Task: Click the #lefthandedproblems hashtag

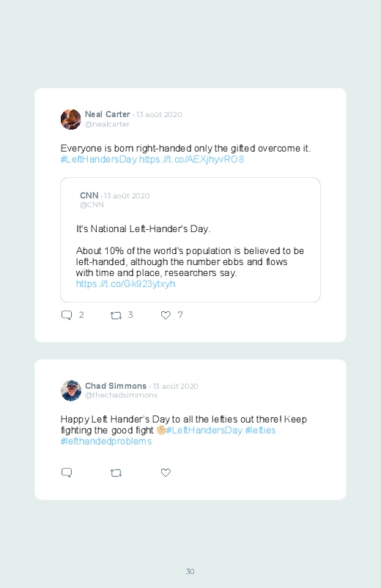Action: coord(106,441)
